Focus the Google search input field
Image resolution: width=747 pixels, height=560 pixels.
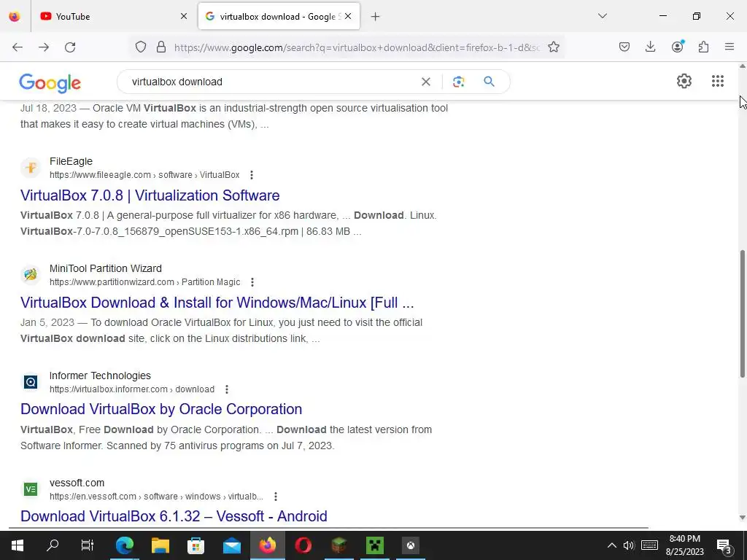pos(271,82)
